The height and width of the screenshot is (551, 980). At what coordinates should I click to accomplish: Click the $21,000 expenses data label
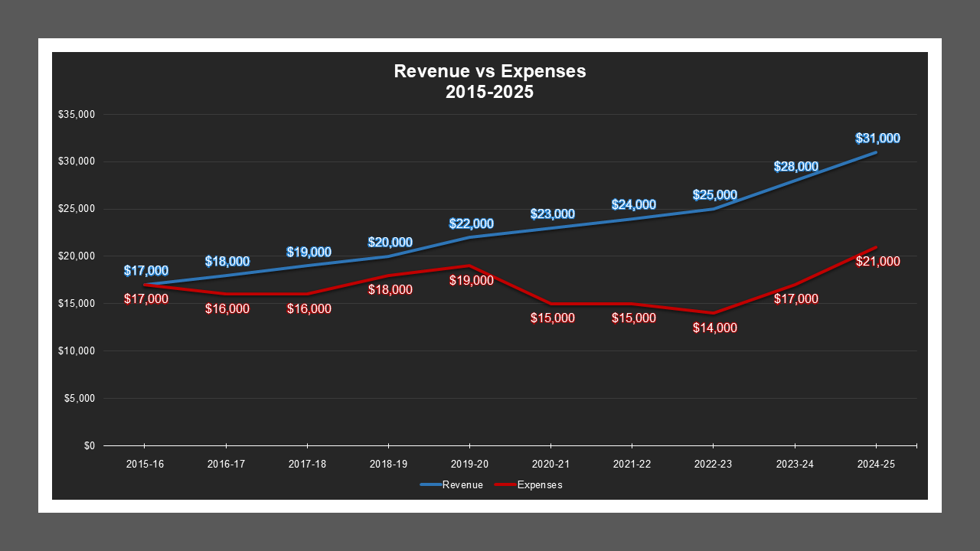point(877,261)
